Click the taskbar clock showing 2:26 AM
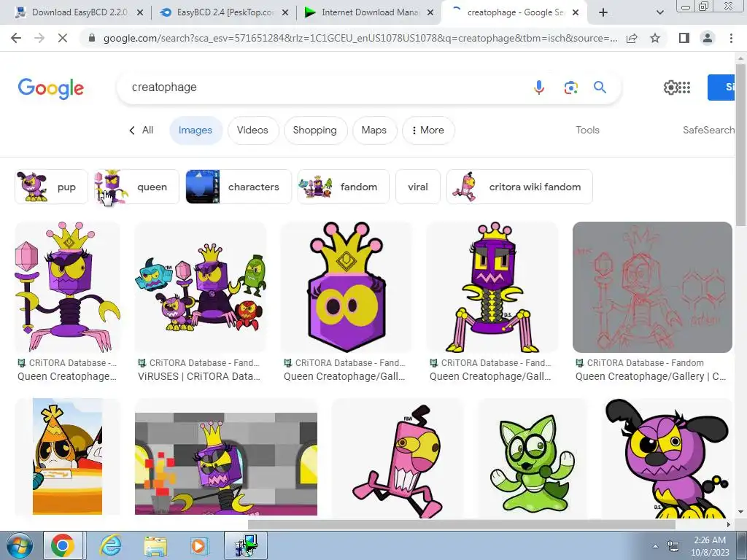 coord(709,546)
